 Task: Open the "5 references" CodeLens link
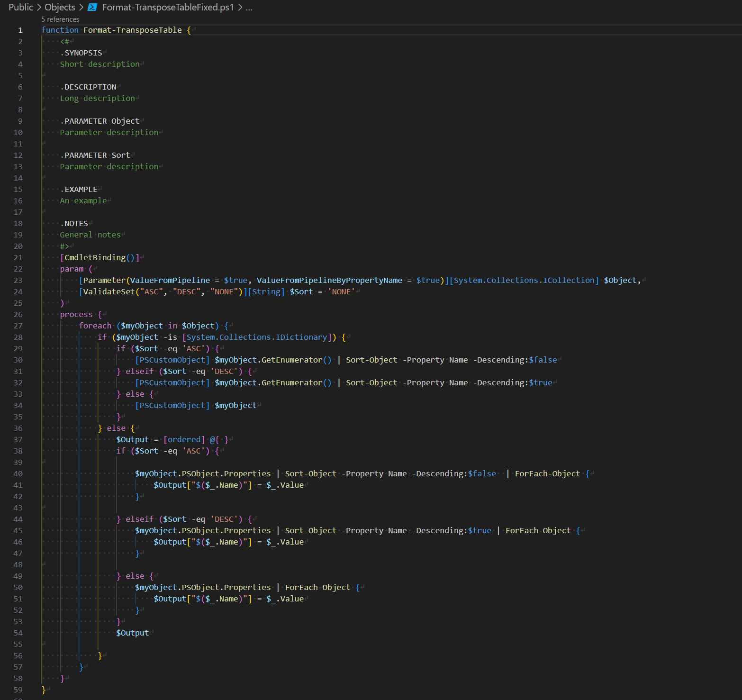(60, 19)
